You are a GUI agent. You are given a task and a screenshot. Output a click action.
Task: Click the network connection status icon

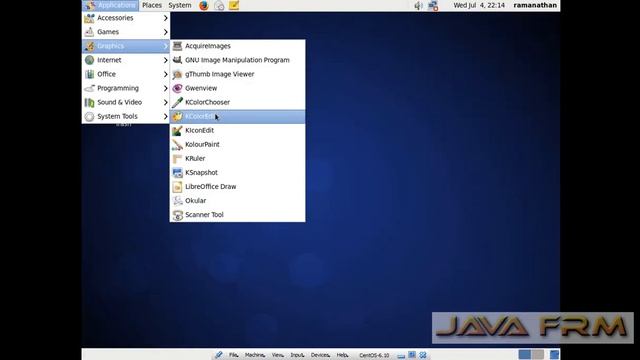[x=433, y=5]
